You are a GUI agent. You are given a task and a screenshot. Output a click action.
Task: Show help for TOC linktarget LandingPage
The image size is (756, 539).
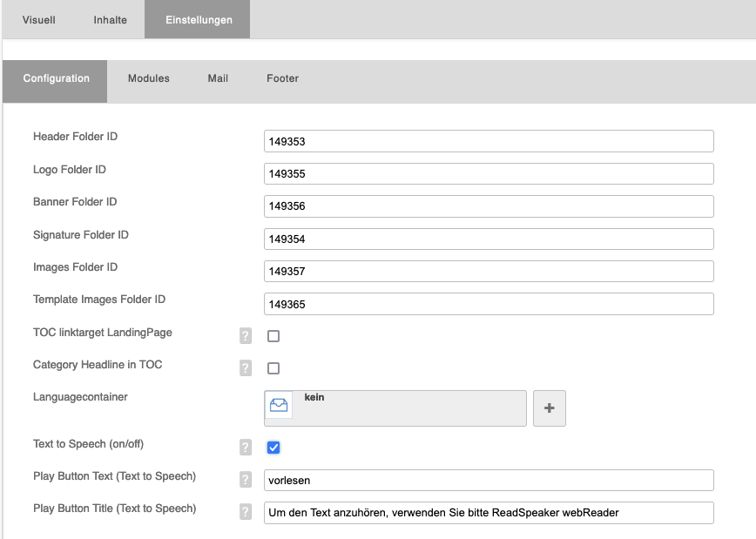(246, 335)
